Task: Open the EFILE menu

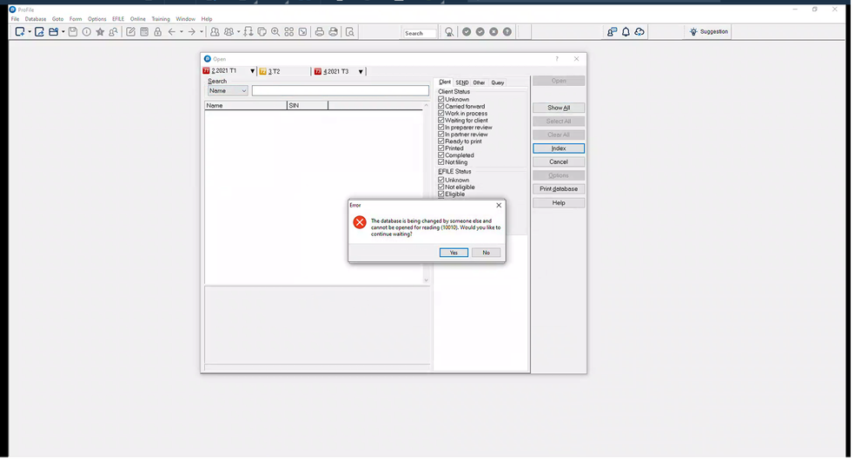Action: (118, 19)
